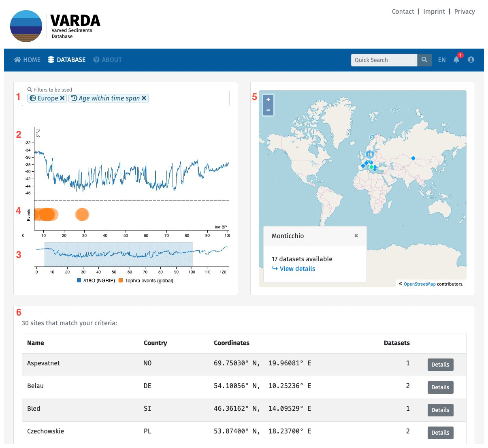The width and height of the screenshot is (488, 448).
Task: Remove the Age within time span filter
Action: tap(144, 98)
